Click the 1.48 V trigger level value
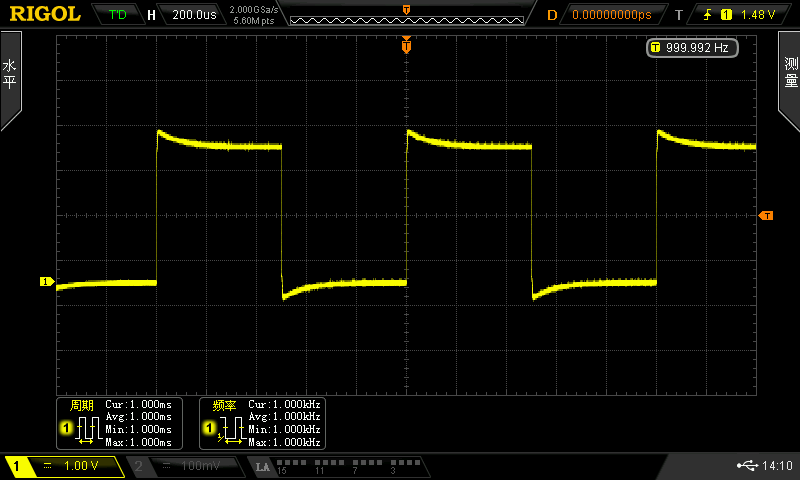 (x=758, y=15)
